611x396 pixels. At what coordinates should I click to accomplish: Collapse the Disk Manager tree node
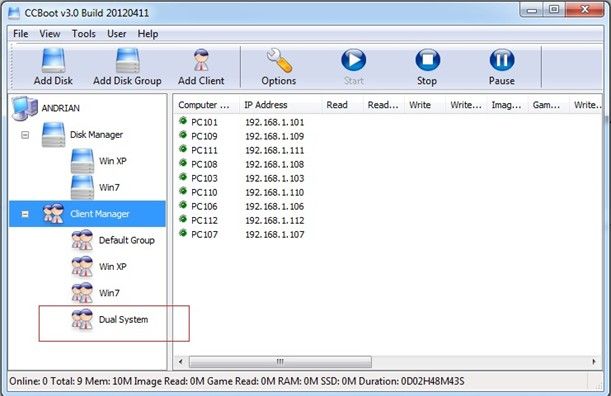(x=25, y=135)
